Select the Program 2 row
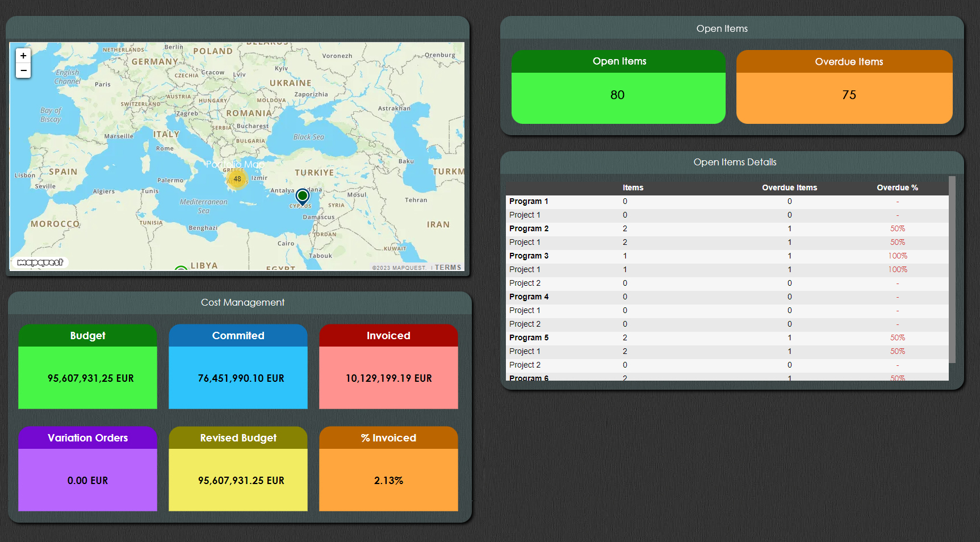This screenshot has height=542, width=980. click(x=727, y=228)
